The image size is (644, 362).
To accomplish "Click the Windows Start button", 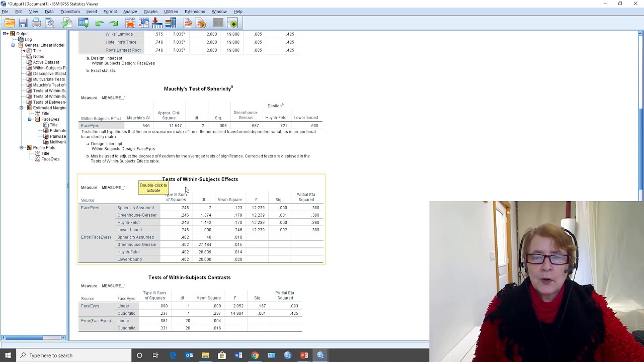I will point(8,355).
